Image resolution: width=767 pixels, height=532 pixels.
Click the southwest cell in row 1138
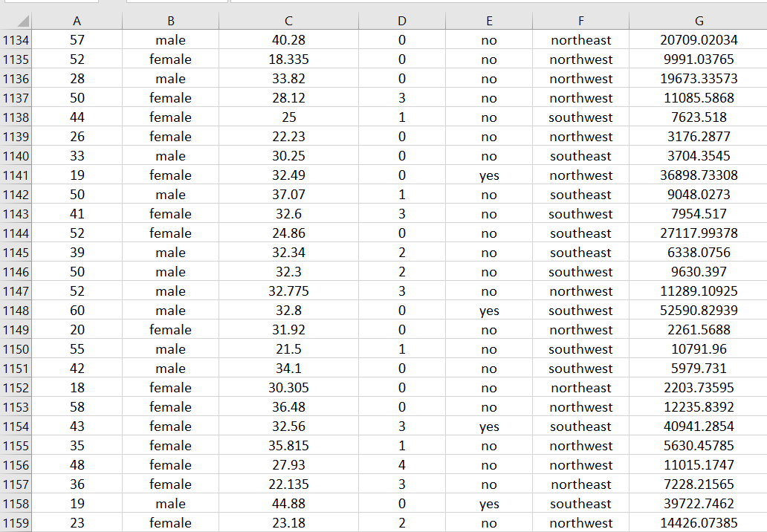pyautogui.click(x=580, y=117)
